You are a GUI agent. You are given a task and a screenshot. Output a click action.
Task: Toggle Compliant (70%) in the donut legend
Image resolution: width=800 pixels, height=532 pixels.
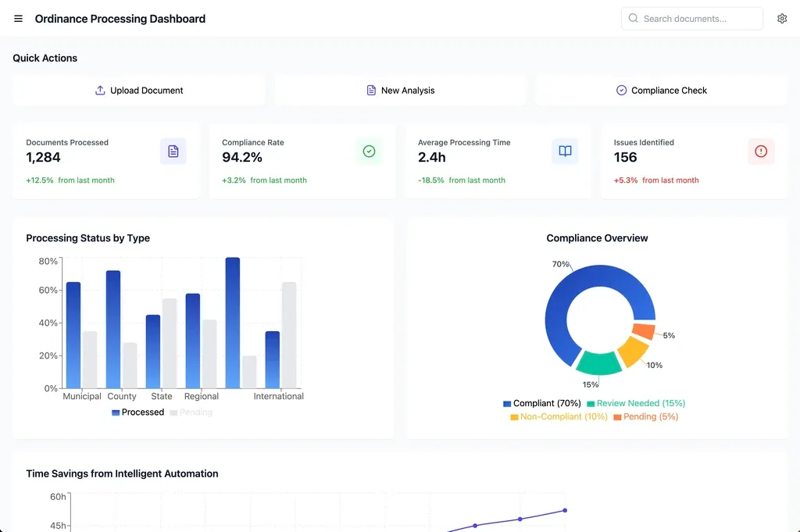tap(542, 404)
